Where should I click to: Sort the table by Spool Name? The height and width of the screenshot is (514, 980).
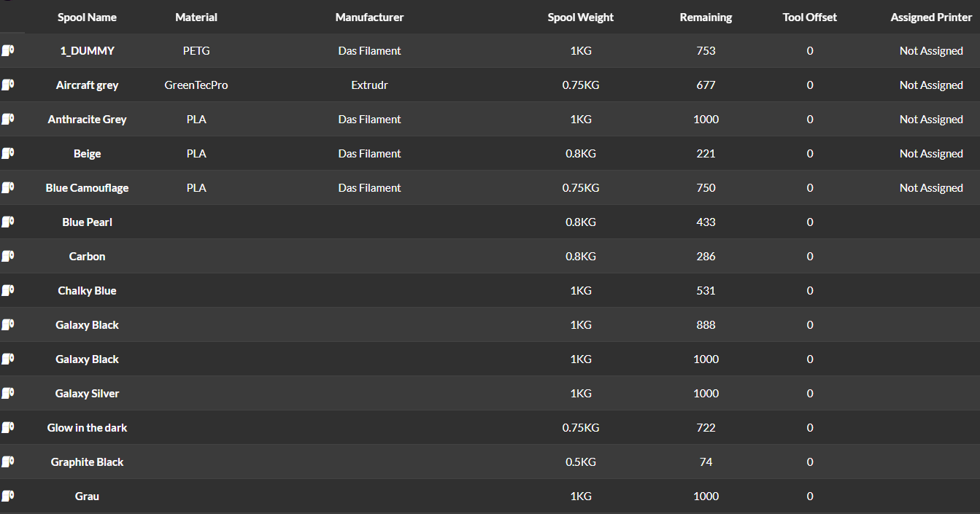point(87,17)
